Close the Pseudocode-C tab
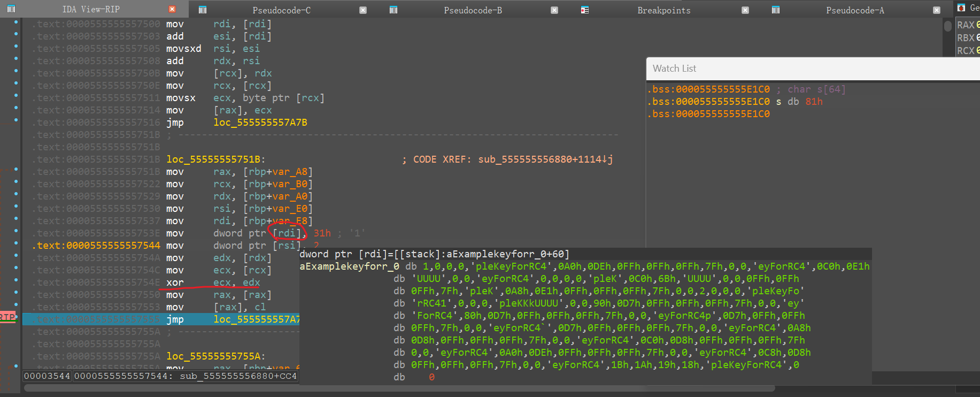This screenshot has width=980, height=397. tap(363, 10)
